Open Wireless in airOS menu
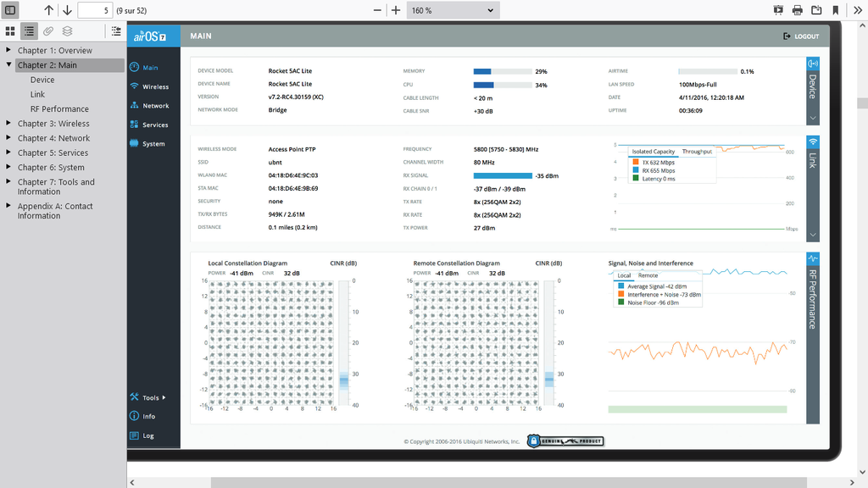868x488 pixels. [x=155, y=87]
